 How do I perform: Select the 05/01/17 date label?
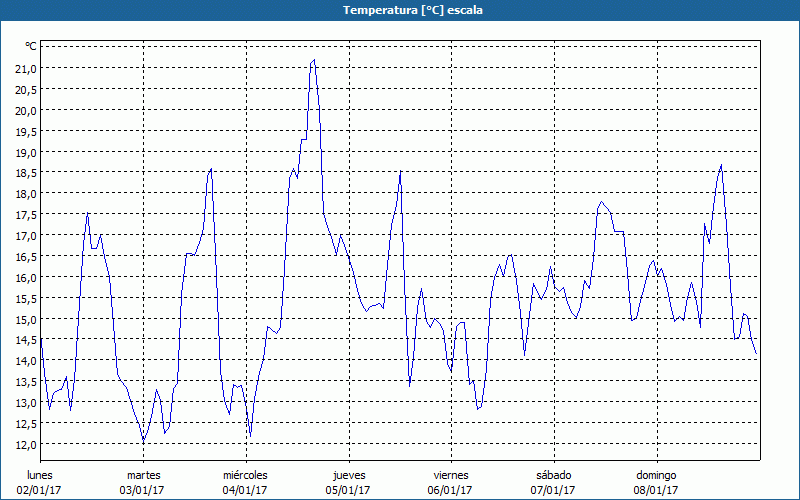(x=348, y=490)
